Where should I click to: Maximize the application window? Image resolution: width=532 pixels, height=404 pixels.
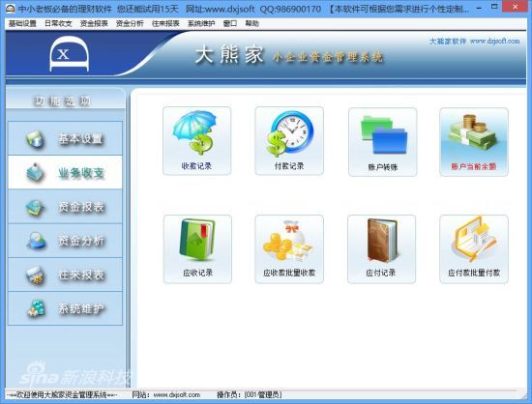coord(494,7)
